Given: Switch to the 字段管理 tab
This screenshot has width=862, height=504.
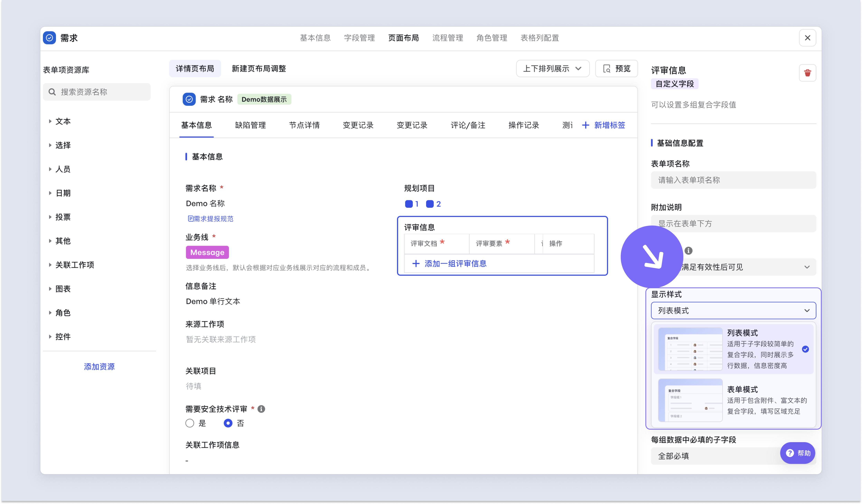Looking at the screenshot, I should pos(360,38).
